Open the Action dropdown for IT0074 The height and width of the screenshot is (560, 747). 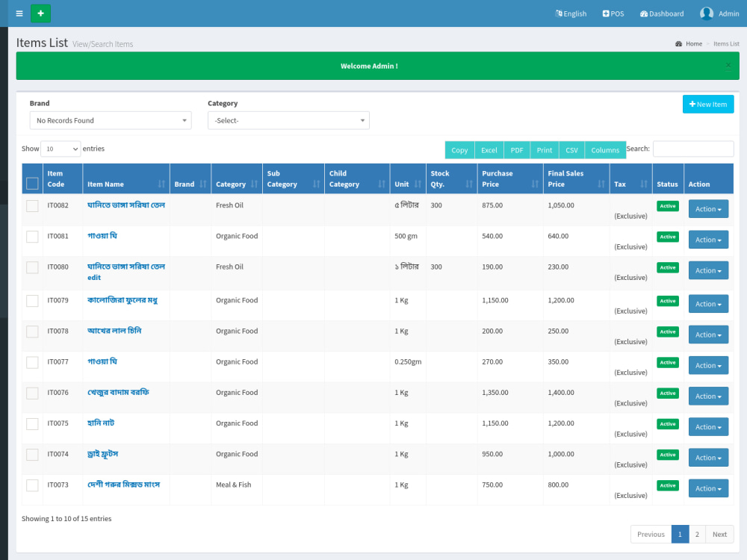coord(708,458)
